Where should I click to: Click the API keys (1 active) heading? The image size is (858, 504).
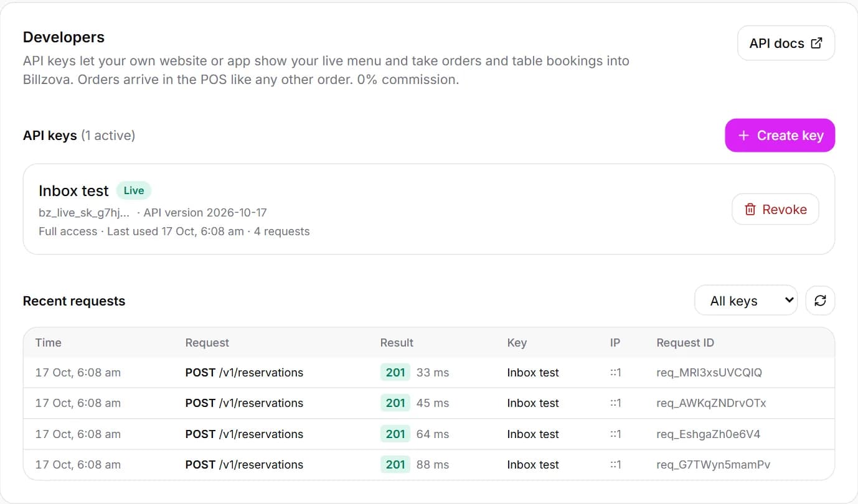(79, 136)
